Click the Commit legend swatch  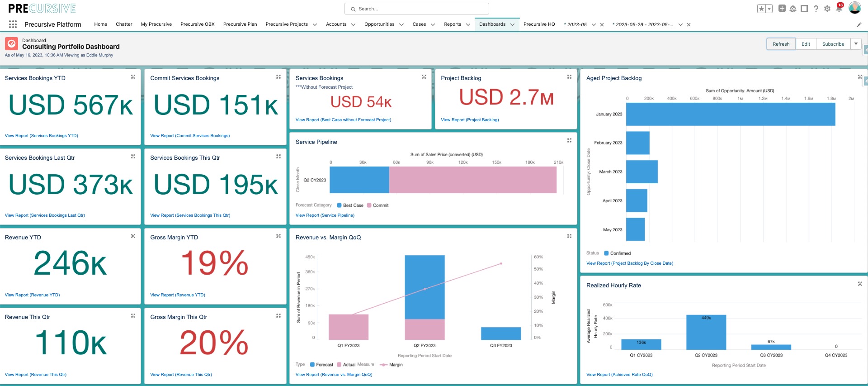pyautogui.click(x=369, y=205)
